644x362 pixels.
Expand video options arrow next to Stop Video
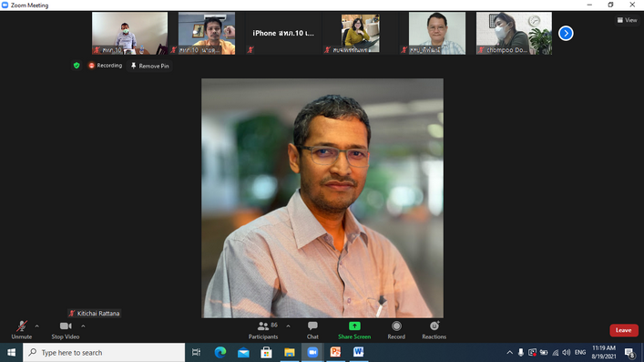pyautogui.click(x=83, y=326)
